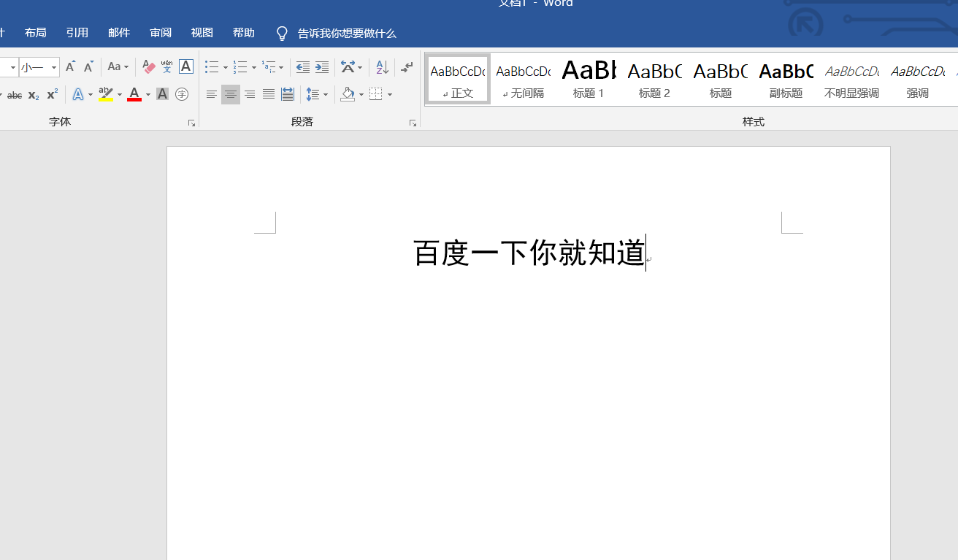Open the phonetic guide (wén) tool

coord(167,67)
